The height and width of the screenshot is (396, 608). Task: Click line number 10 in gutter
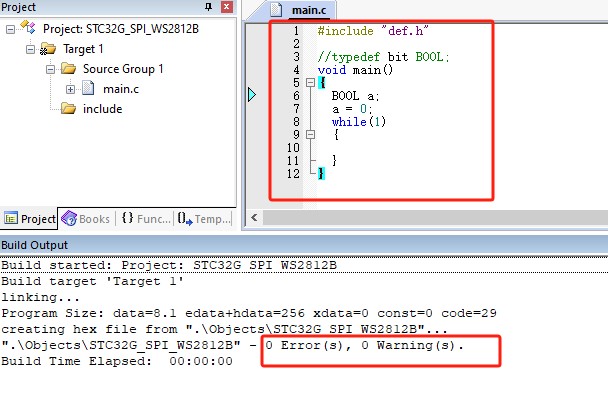293,148
